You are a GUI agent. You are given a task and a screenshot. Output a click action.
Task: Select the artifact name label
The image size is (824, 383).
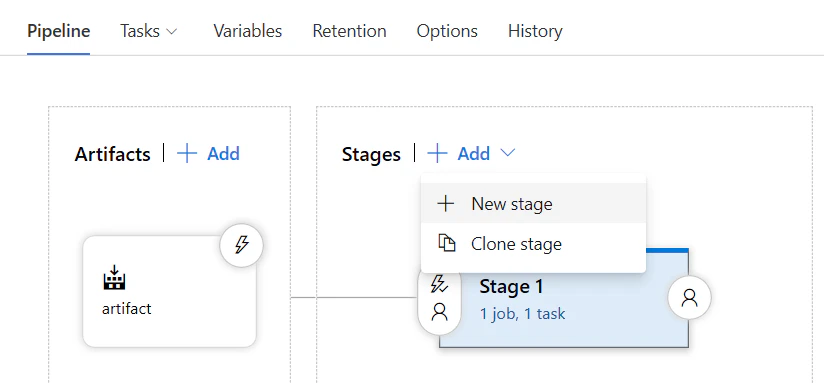click(x=127, y=308)
